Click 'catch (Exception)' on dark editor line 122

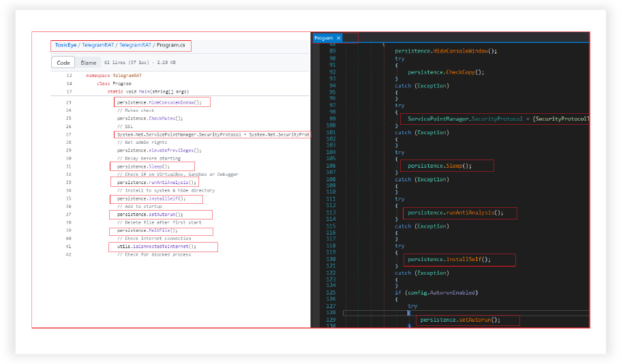(x=422, y=273)
